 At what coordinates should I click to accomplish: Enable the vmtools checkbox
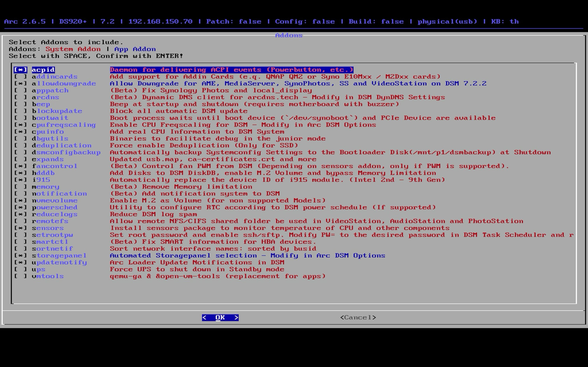pos(21,276)
